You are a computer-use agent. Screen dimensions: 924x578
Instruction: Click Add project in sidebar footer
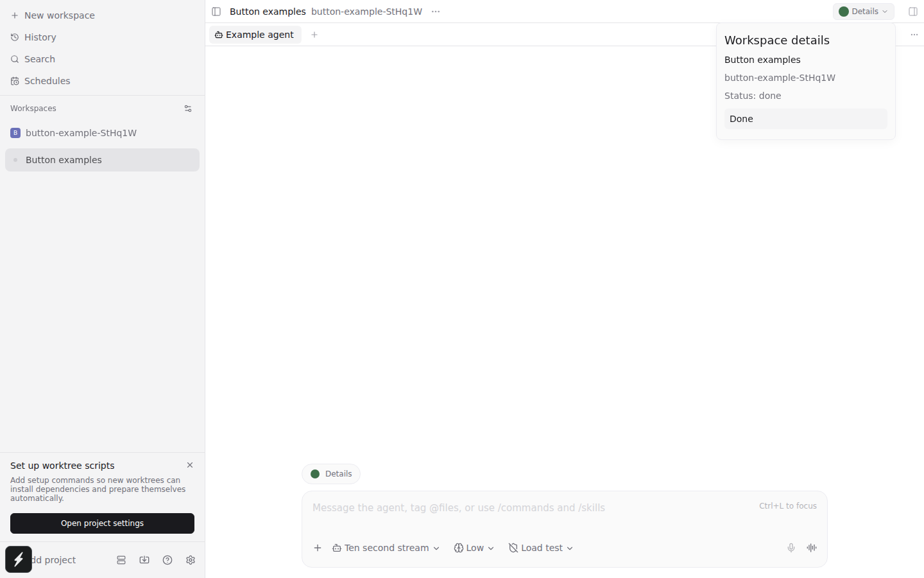coord(55,560)
